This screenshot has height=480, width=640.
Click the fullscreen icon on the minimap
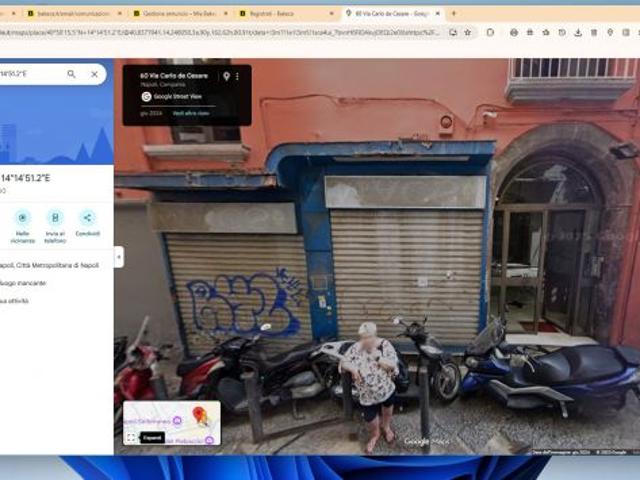[x=131, y=437]
